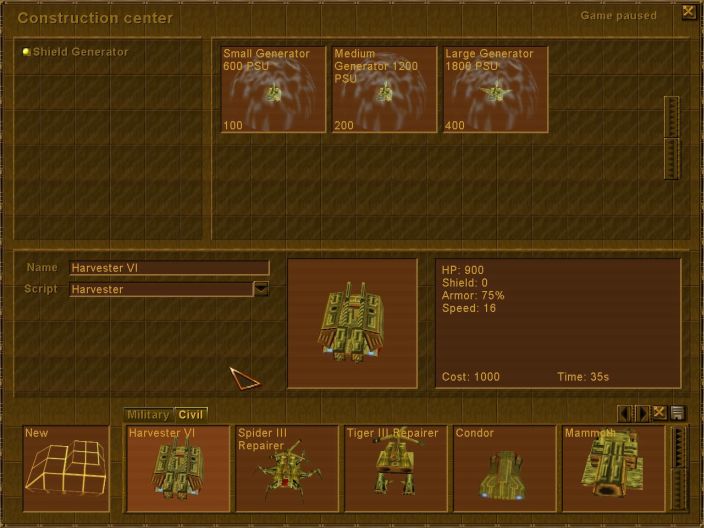This screenshot has width=704, height=528.
Task: Create a New unit design
Action: click(66, 468)
